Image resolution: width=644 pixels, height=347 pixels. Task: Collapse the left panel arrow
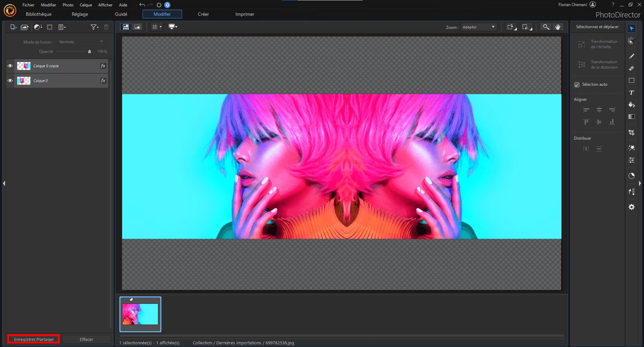pos(4,183)
